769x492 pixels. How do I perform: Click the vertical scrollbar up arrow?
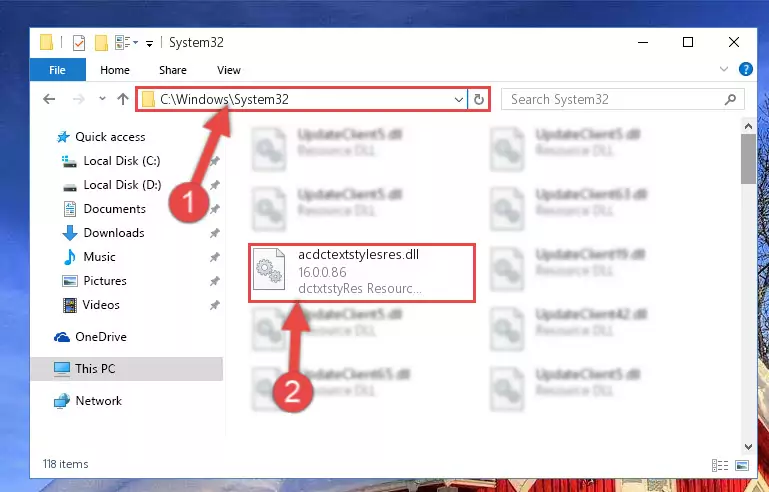(x=748, y=127)
